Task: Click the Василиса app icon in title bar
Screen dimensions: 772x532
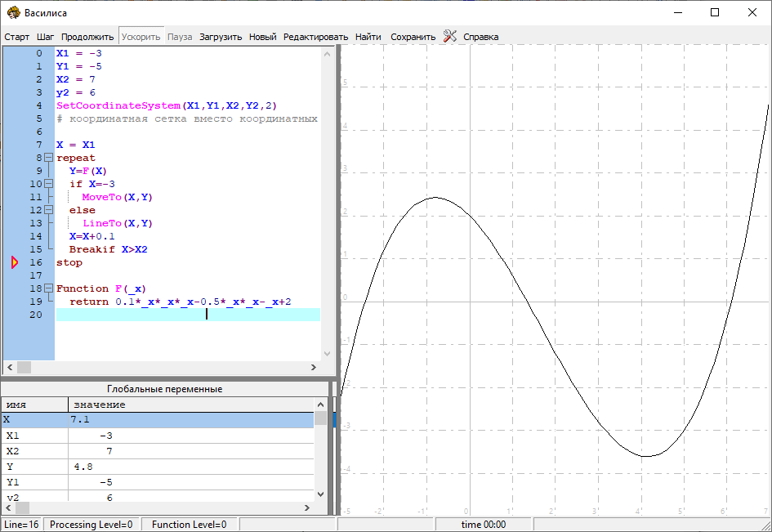Action: coord(12,12)
